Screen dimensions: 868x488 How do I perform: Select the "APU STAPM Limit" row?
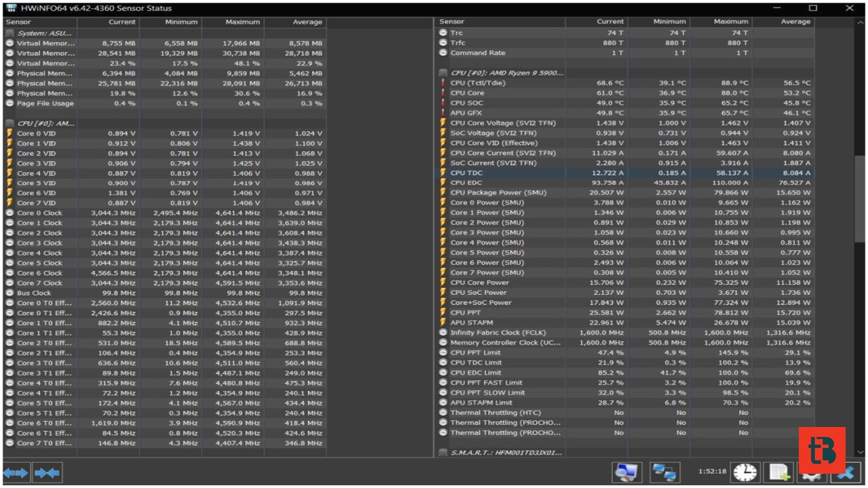[x=626, y=403]
